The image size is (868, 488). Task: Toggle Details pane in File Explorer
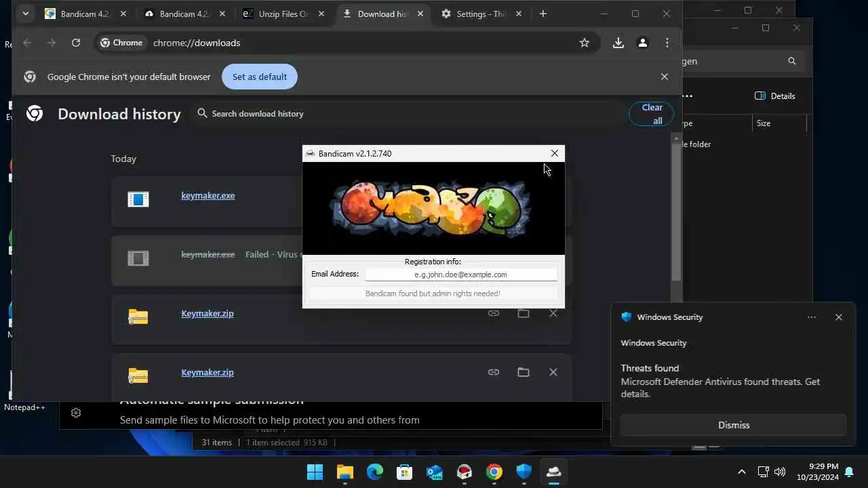(x=775, y=96)
